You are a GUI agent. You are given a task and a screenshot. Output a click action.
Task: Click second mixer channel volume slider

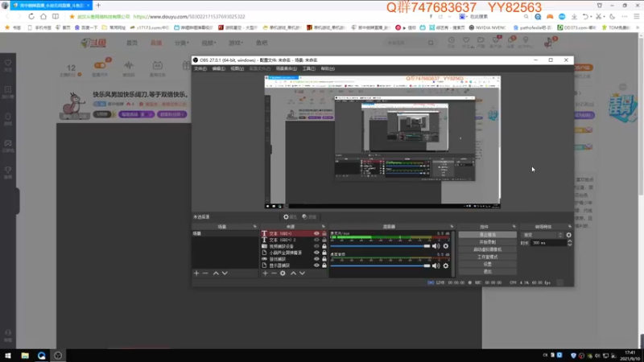point(380,266)
